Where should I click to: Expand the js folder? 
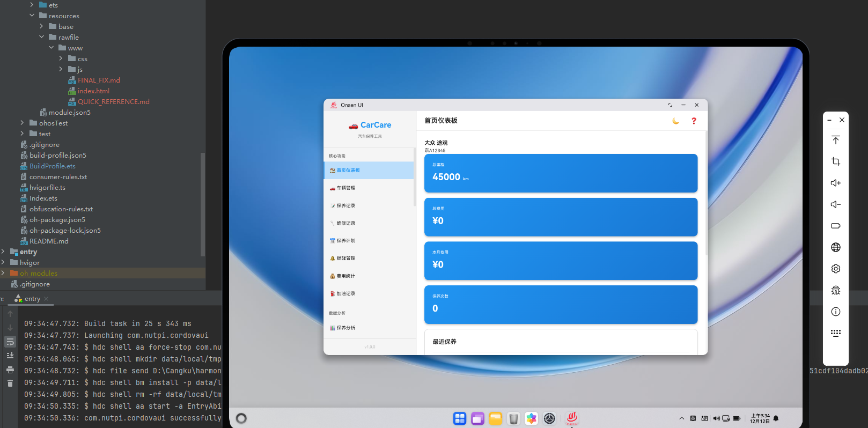pyautogui.click(x=61, y=69)
